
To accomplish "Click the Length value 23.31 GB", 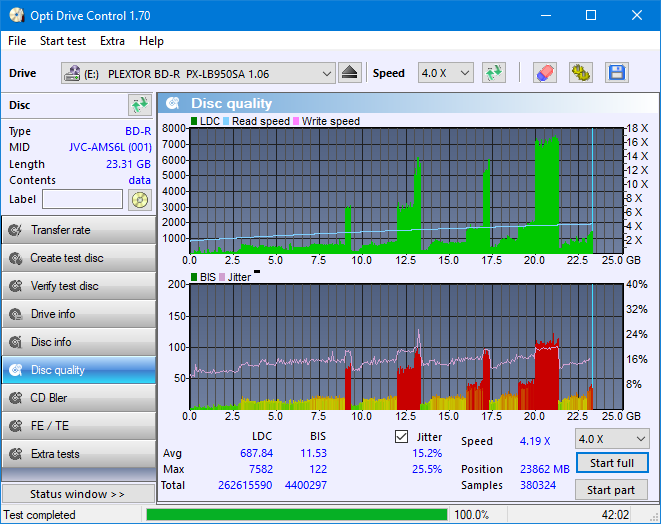I will (x=128, y=164).
